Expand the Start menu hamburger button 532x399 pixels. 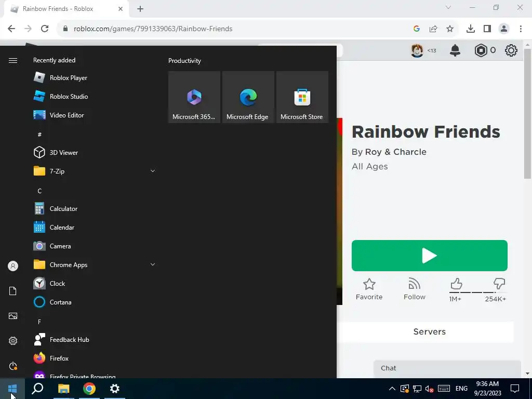13,60
